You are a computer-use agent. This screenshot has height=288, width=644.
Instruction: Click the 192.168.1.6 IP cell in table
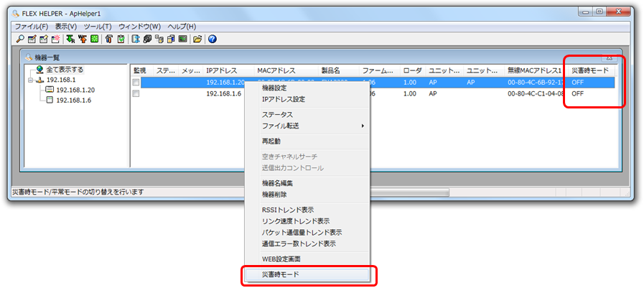pyautogui.click(x=223, y=93)
